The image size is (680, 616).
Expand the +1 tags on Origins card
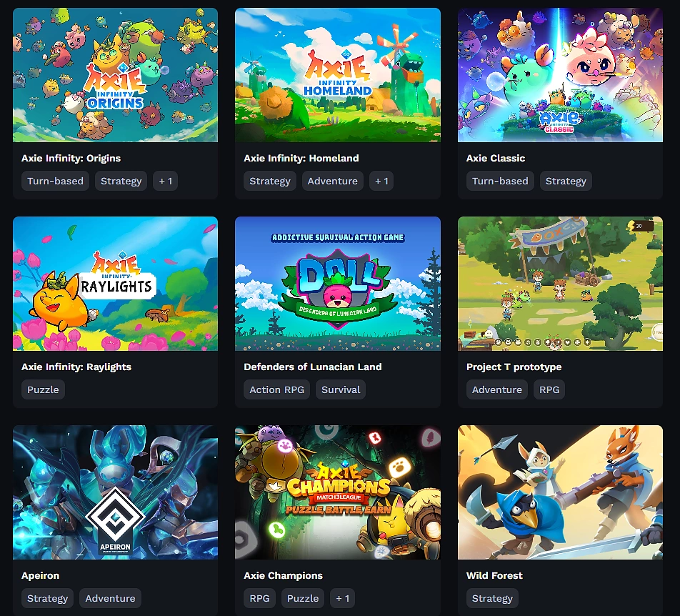pos(165,181)
